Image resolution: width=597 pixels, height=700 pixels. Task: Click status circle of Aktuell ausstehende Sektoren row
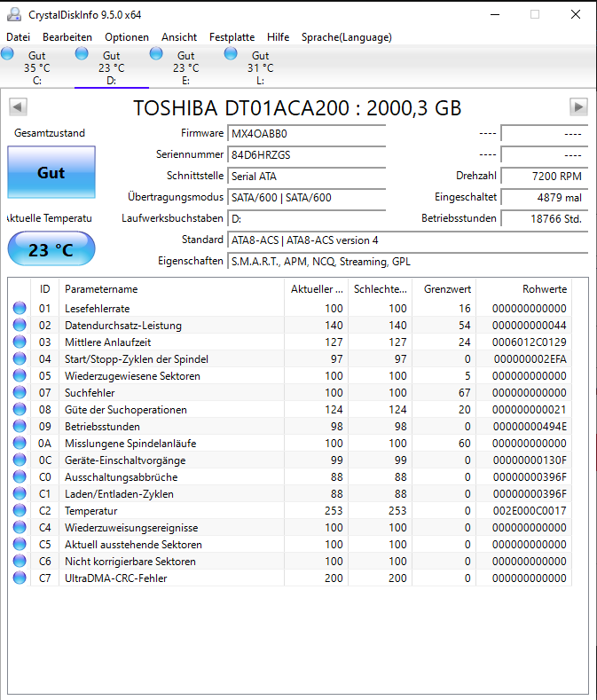(x=20, y=544)
